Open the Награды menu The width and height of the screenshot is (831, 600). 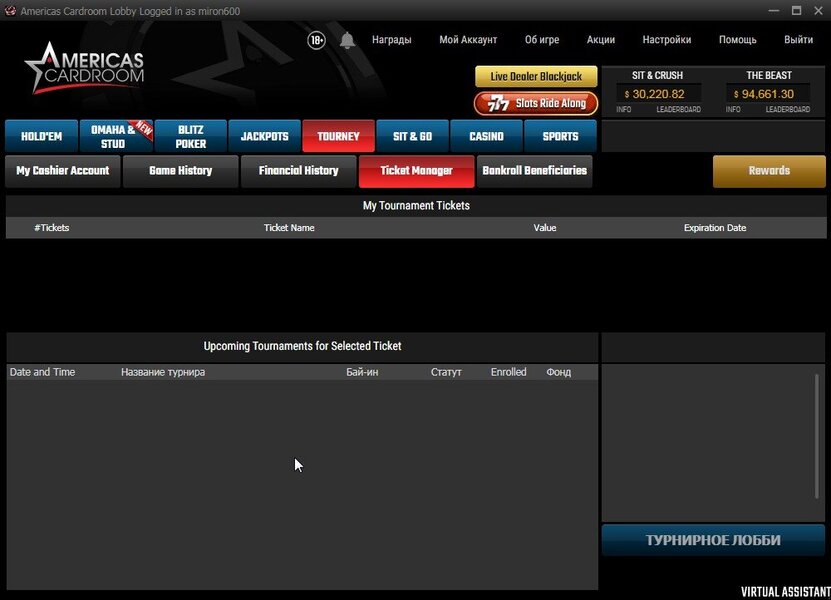(x=391, y=40)
